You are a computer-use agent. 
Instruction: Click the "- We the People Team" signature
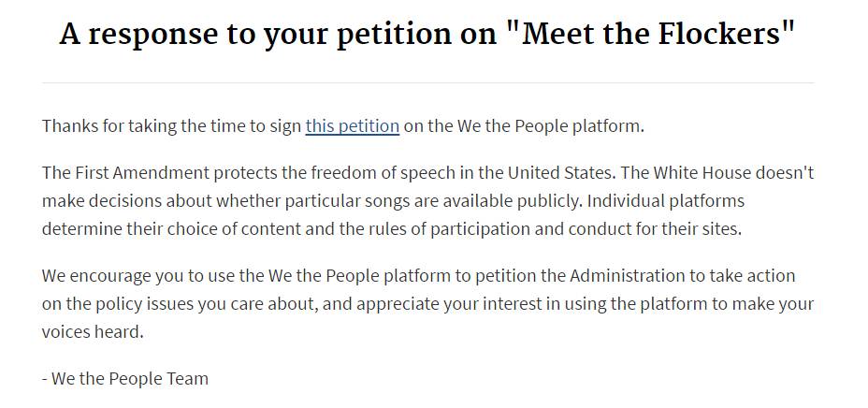125,379
